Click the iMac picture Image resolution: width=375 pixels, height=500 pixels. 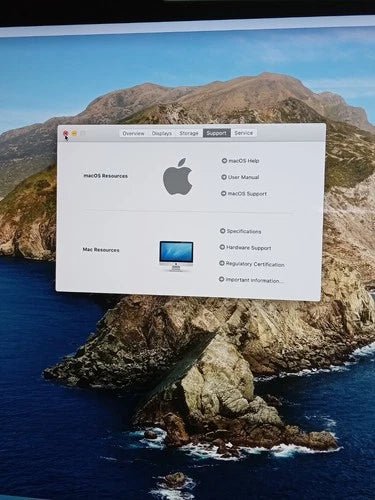pos(176,256)
